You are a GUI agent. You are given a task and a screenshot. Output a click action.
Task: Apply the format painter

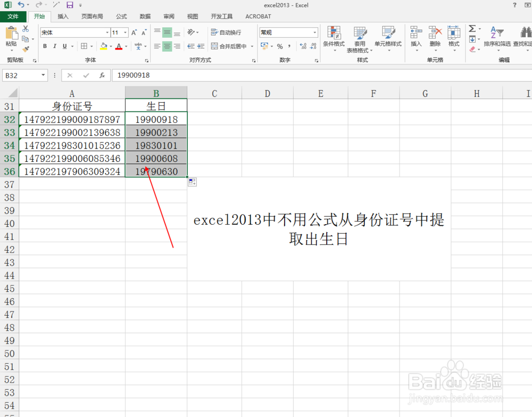(x=25, y=48)
